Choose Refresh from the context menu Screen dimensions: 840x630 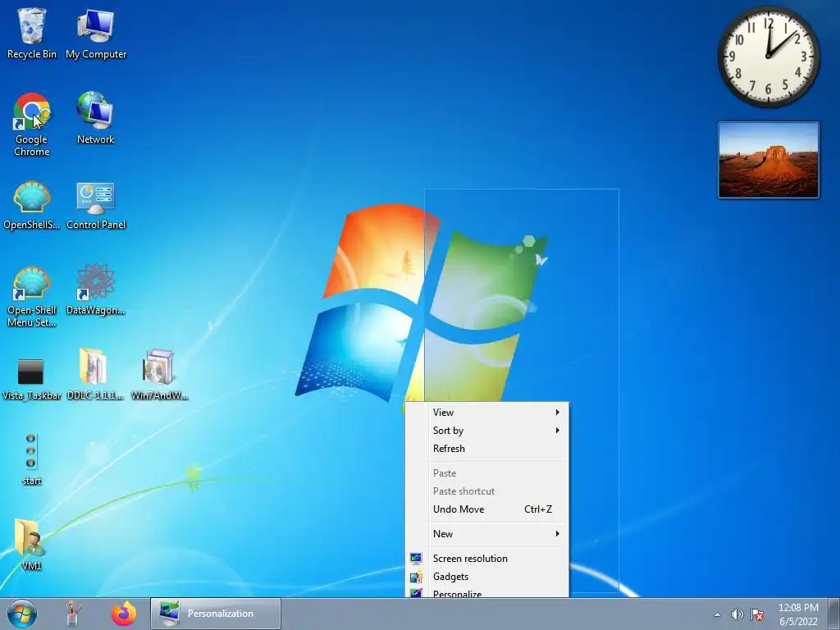[x=487, y=449]
